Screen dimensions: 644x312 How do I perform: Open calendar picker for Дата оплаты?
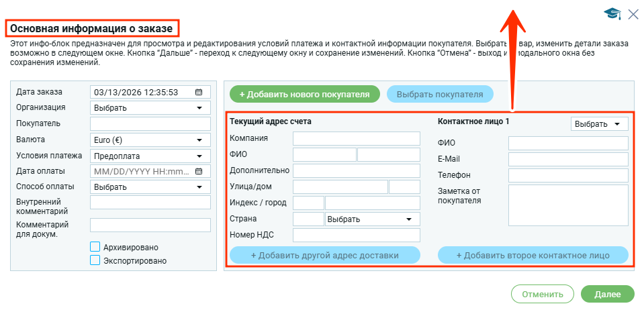pos(199,171)
